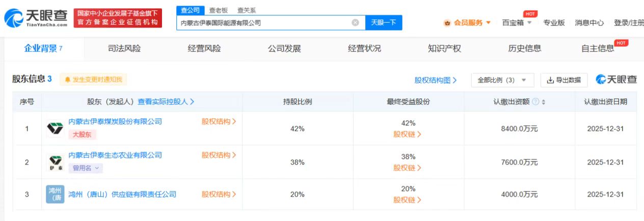Open the 股权结构图 link
This screenshot has width=644, height=221.
point(435,80)
